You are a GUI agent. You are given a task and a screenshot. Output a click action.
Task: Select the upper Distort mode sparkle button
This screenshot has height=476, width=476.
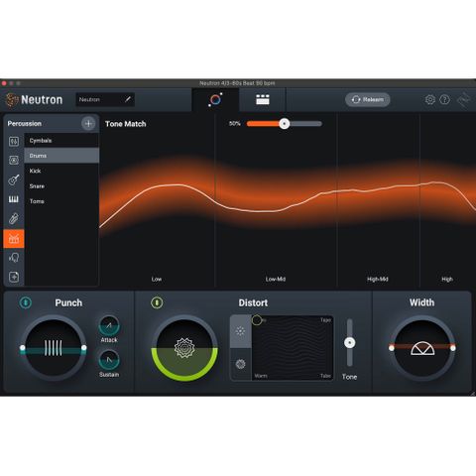click(241, 331)
